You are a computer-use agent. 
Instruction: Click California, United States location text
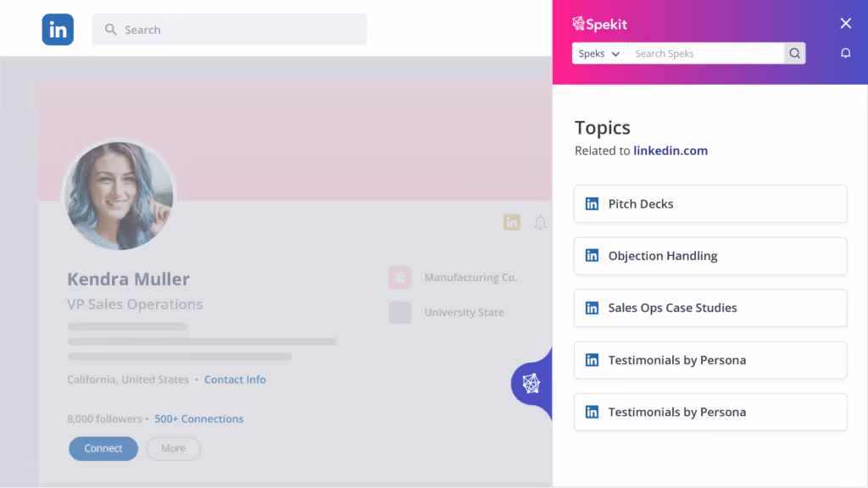click(128, 380)
